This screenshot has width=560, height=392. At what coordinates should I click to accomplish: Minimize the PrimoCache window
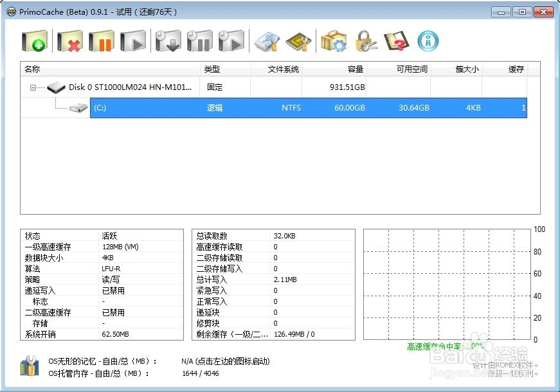(x=501, y=12)
